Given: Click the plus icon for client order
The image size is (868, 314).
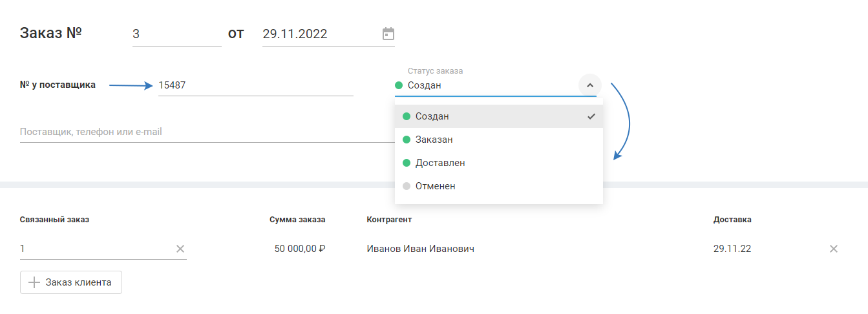Looking at the screenshot, I should click(x=34, y=282).
